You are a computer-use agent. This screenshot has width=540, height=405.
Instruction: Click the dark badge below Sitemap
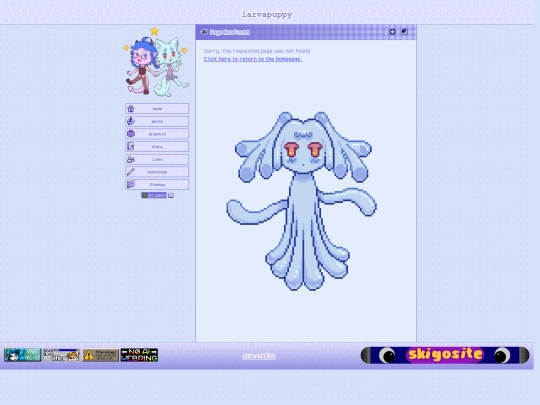[154, 195]
